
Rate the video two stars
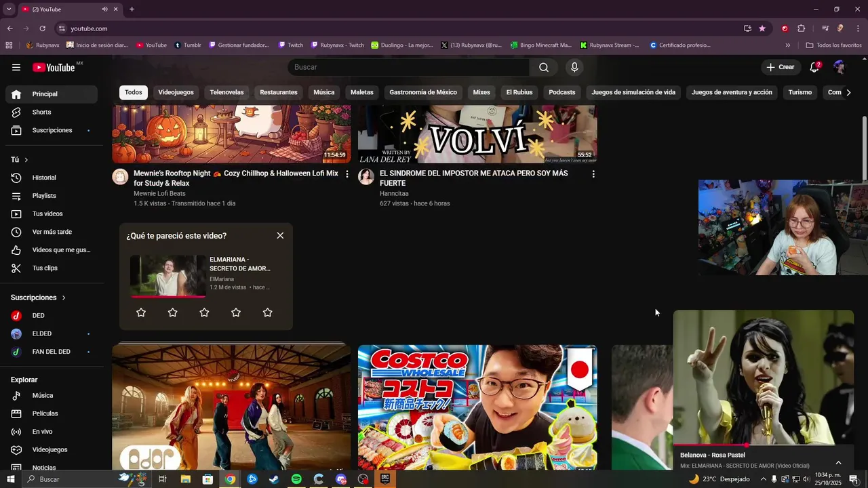(173, 312)
